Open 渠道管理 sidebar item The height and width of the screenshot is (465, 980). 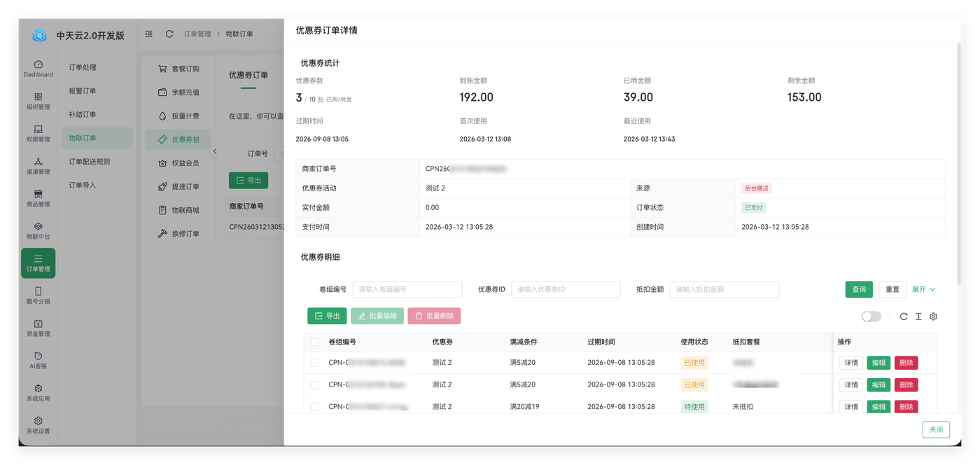point(38,166)
